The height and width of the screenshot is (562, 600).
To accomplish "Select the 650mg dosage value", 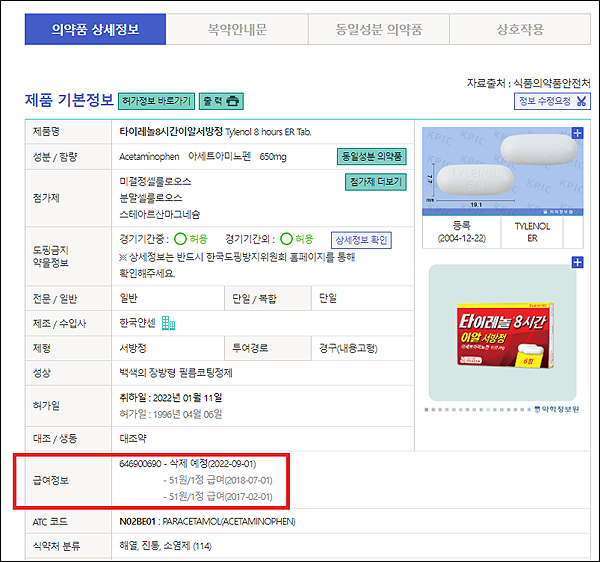I will pyautogui.click(x=273, y=157).
